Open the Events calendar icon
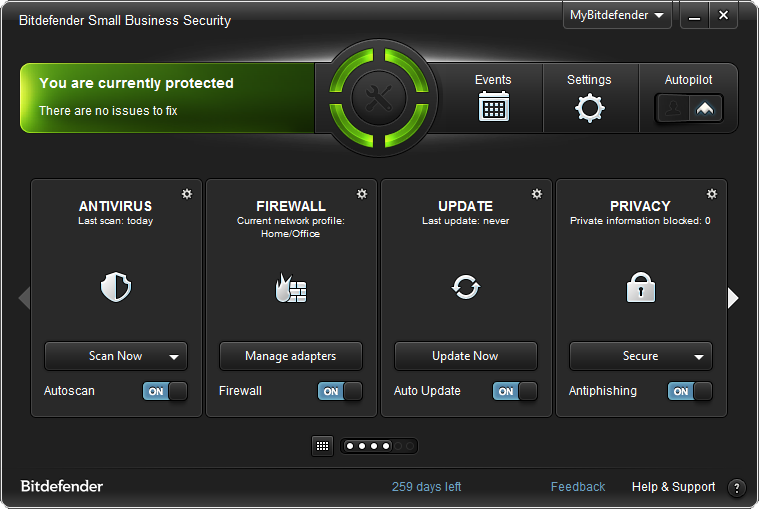The width and height of the screenshot is (759, 509). click(493, 106)
